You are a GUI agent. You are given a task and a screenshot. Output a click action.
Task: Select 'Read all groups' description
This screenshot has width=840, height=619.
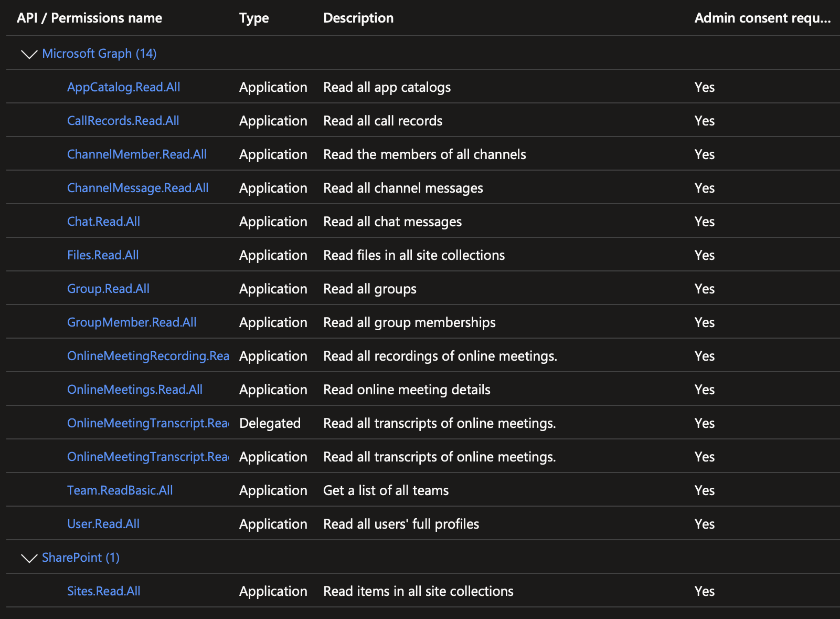[370, 289]
